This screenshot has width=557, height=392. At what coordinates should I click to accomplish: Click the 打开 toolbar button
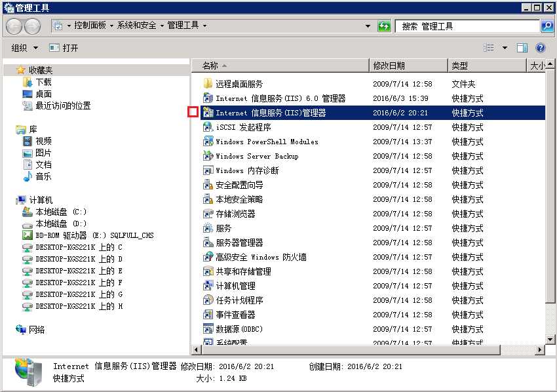coord(64,48)
